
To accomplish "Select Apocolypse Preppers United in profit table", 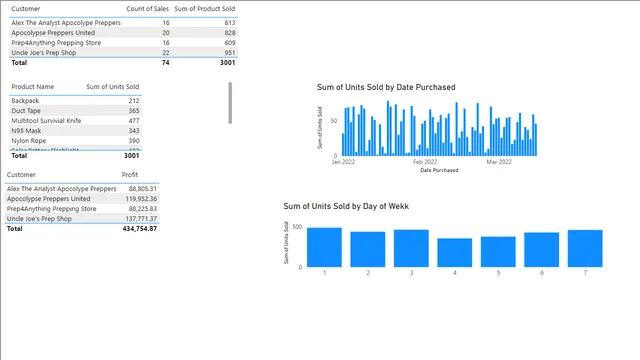I will (49, 199).
